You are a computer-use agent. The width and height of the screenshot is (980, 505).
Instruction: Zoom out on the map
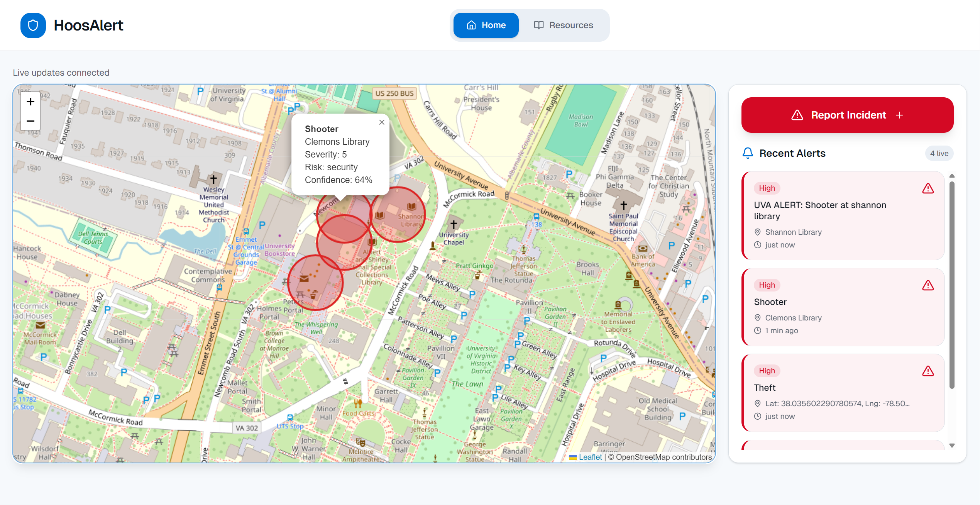coord(30,121)
